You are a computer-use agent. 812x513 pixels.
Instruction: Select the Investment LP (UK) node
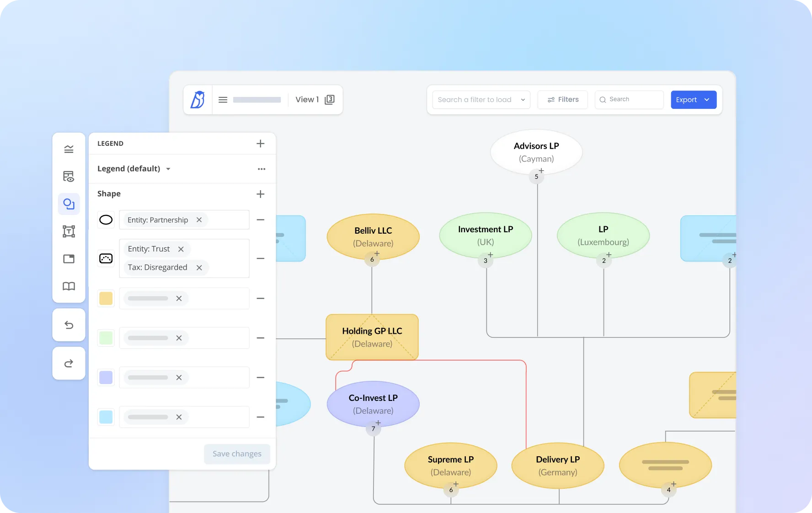click(486, 235)
